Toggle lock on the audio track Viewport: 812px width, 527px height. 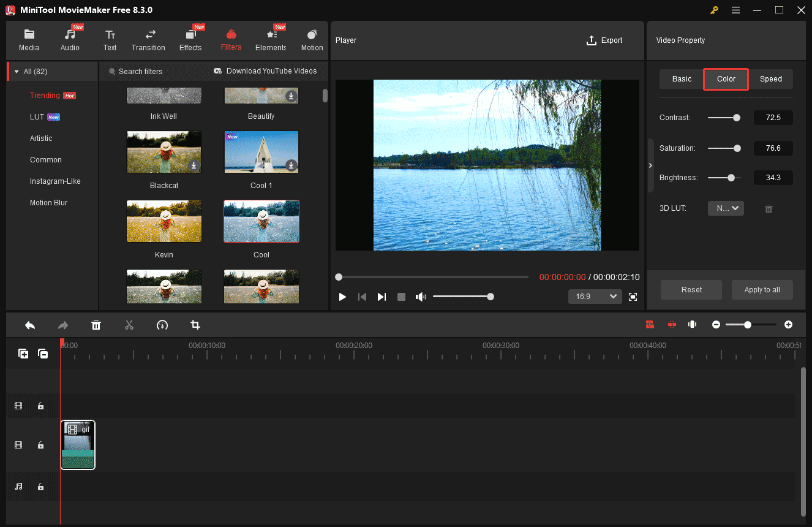coord(40,487)
